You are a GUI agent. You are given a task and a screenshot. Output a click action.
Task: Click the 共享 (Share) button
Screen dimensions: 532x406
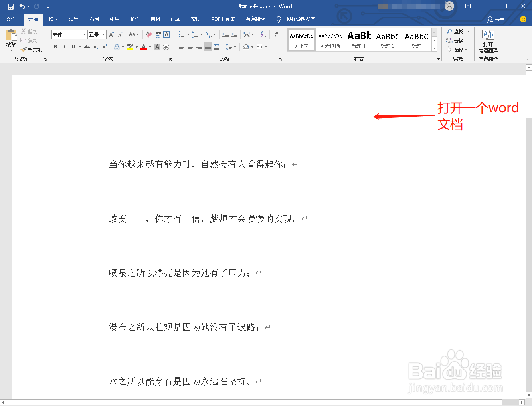(x=496, y=19)
